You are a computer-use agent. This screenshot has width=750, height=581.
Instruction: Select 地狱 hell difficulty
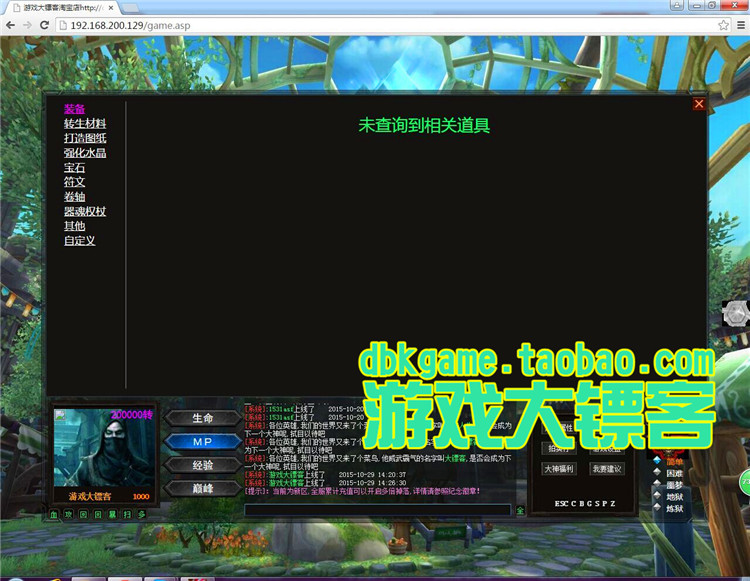coord(674,497)
